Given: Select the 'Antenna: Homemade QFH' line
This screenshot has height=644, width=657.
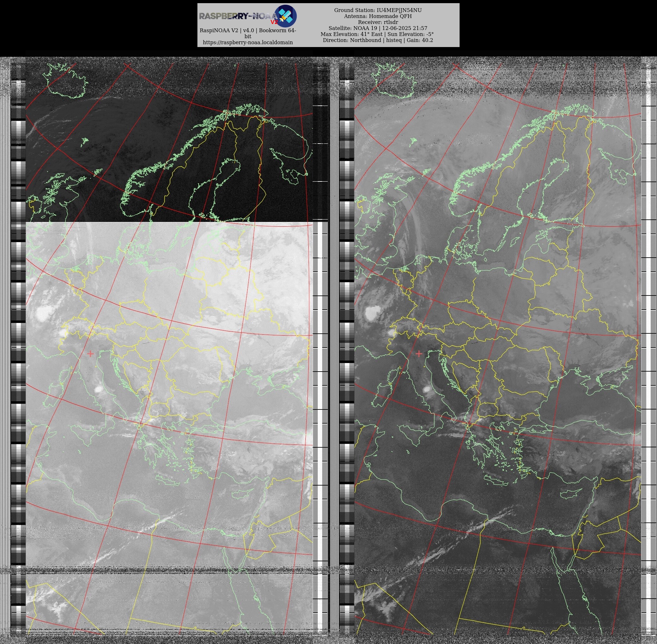Looking at the screenshot, I should (378, 16).
